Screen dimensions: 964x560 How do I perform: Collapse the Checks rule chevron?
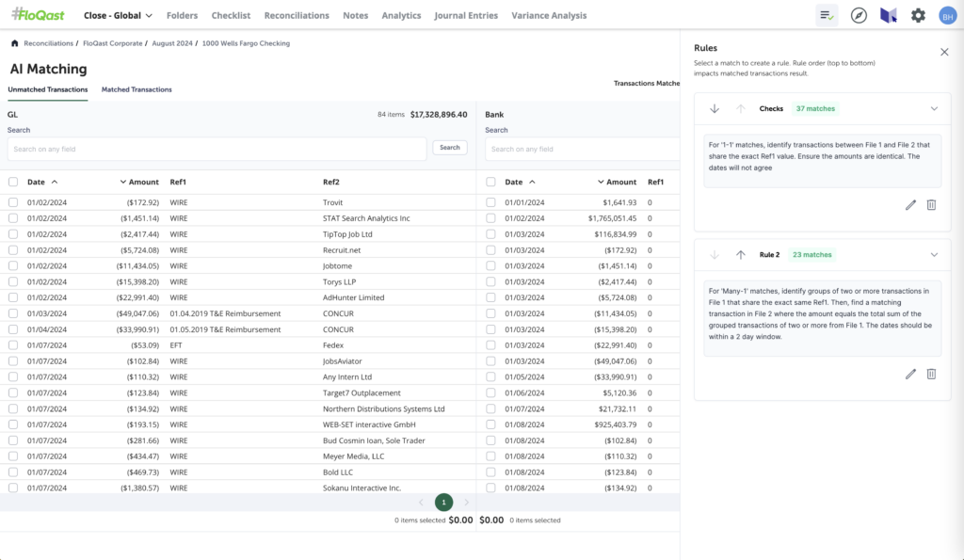[934, 109]
